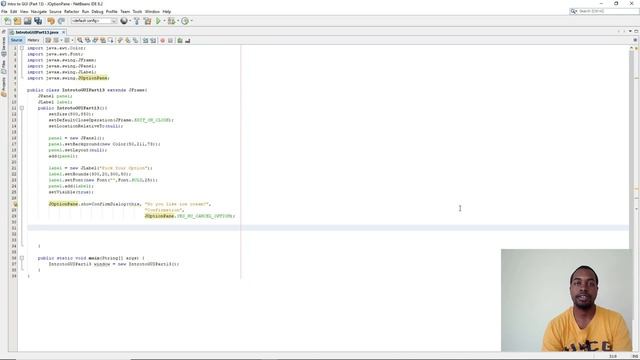This screenshot has height=360, width=640.
Task: Build the project with hammer icon
Action: (x=137, y=21)
